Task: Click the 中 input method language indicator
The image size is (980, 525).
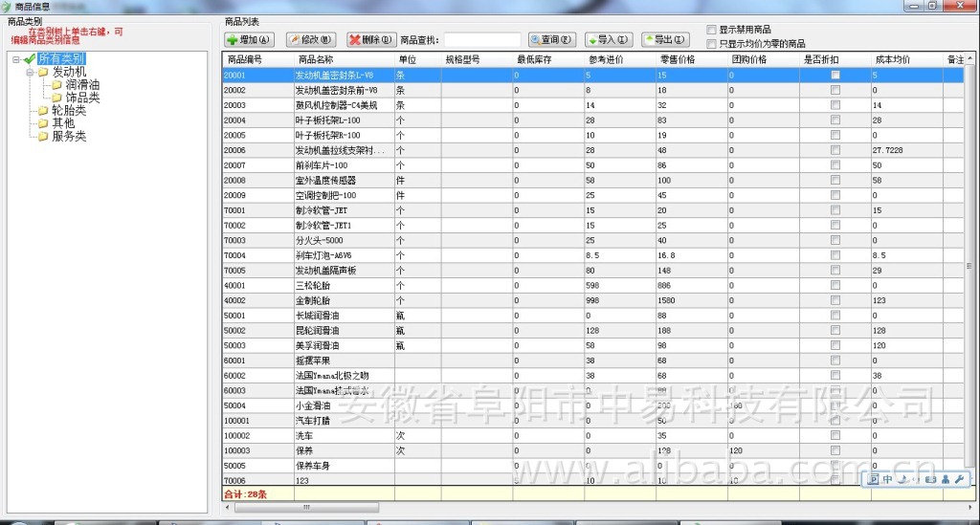Action: (887, 479)
